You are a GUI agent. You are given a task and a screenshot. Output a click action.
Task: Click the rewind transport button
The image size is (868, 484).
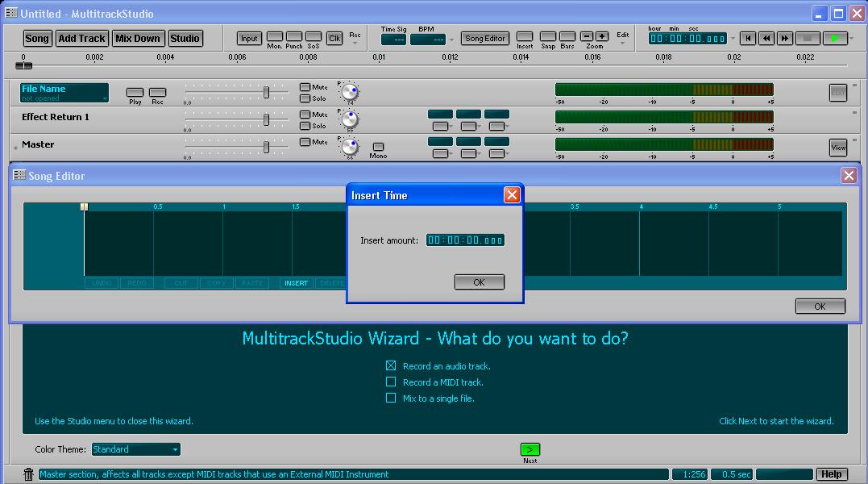click(766, 38)
